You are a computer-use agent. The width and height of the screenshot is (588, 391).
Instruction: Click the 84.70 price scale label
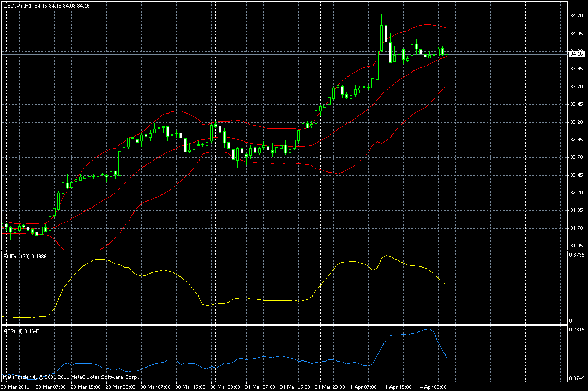tap(576, 16)
